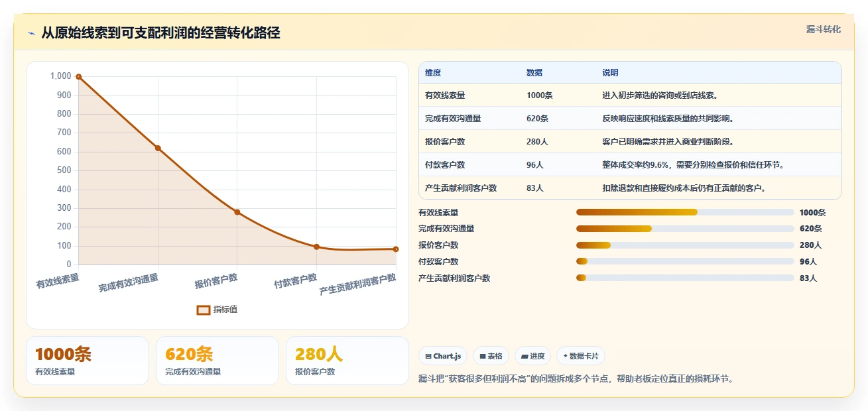Click footer note starting 漏斗把

click(576, 379)
